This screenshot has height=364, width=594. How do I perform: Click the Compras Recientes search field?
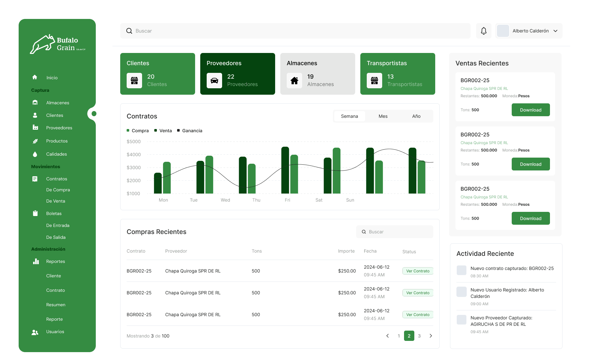click(395, 232)
